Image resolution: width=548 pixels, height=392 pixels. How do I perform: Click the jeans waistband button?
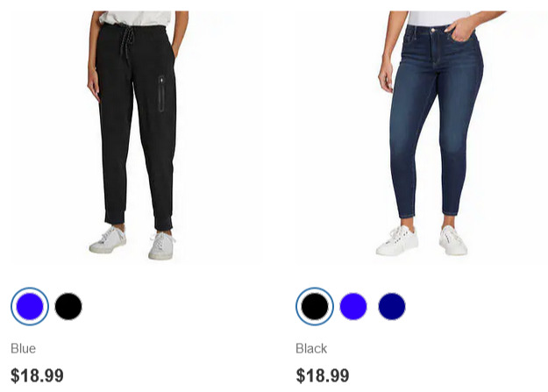(x=433, y=30)
